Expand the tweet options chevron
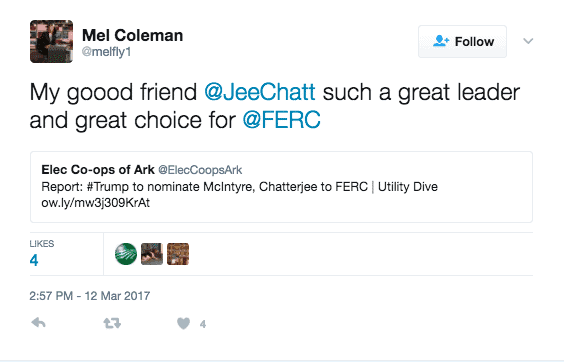Image resolution: width=564 pixels, height=362 pixels. click(x=528, y=41)
